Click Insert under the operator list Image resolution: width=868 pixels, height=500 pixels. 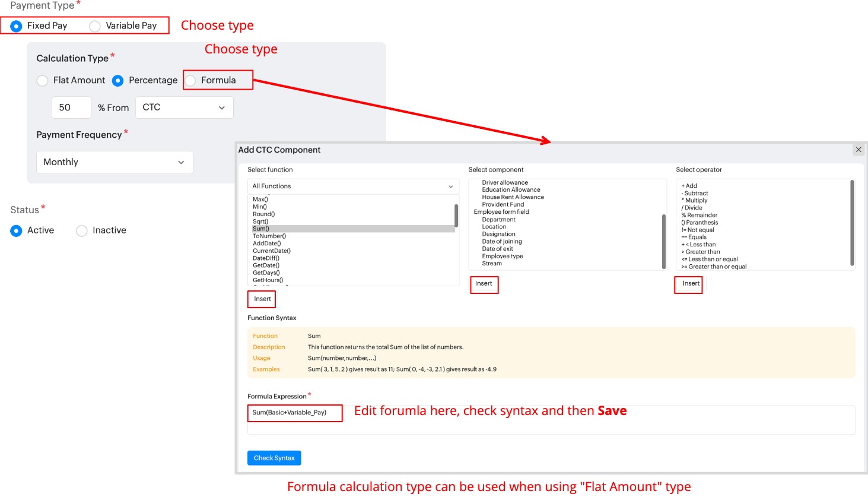click(x=691, y=284)
